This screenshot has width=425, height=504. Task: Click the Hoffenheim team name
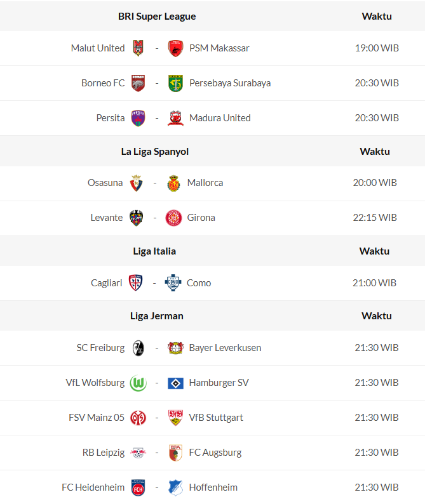click(x=213, y=487)
